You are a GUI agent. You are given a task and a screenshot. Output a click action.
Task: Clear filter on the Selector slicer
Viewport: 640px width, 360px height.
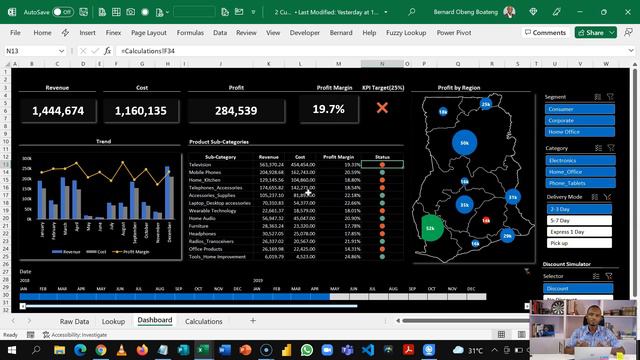click(609, 276)
